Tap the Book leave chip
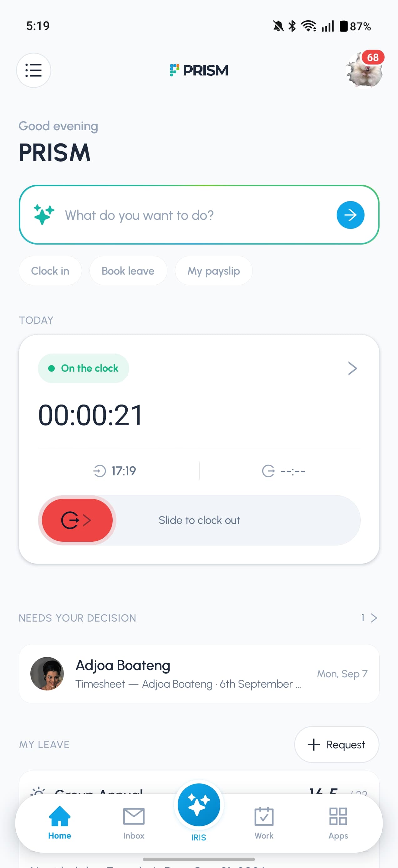This screenshot has height=868, width=398. point(128,271)
